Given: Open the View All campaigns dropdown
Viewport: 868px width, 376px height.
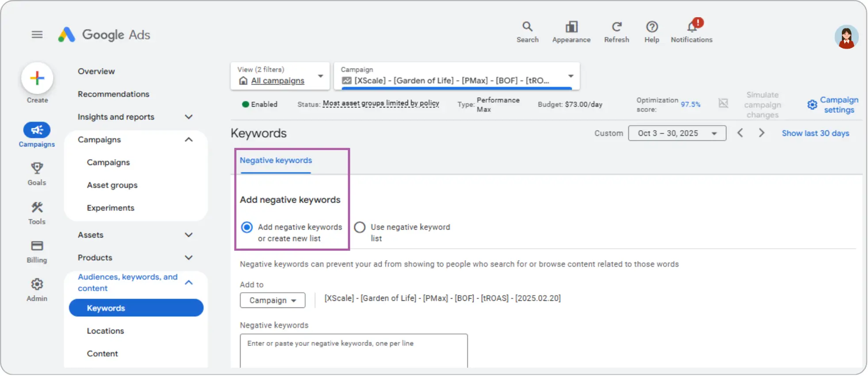Looking at the screenshot, I should coord(280,76).
